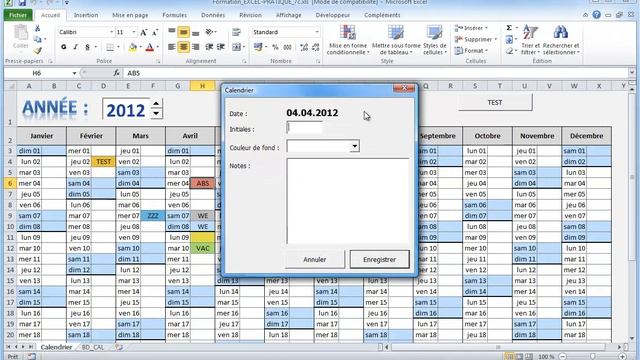The height and width of the screenshot is (360, 640).
Task: Open Styles de cellules gallery
Action: (x=435, y=40)
